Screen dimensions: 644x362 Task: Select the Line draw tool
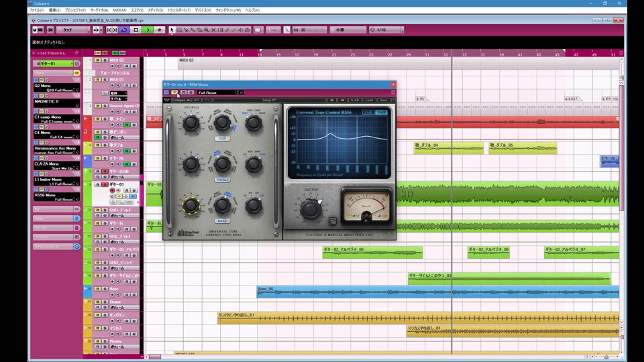click(233, 30)
